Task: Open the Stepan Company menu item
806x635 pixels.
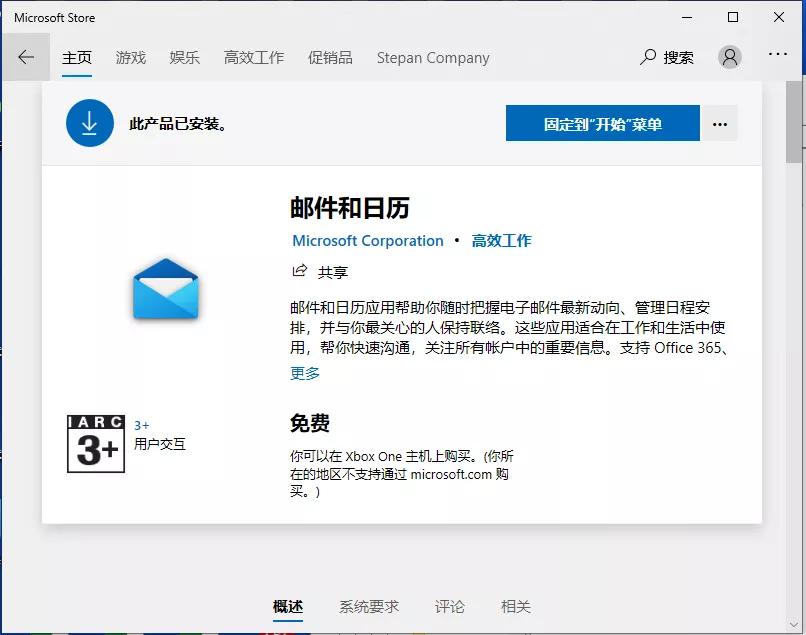Action: [433, 57]
